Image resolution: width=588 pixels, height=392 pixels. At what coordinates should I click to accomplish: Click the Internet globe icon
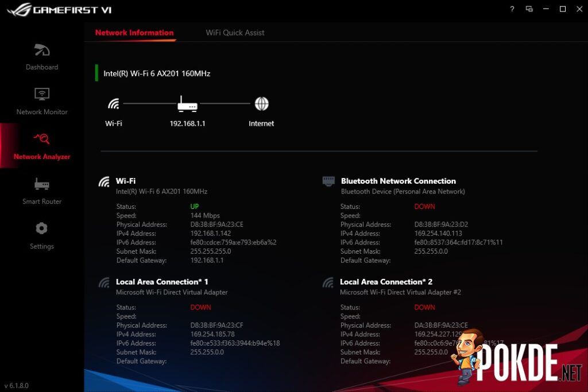261,104
